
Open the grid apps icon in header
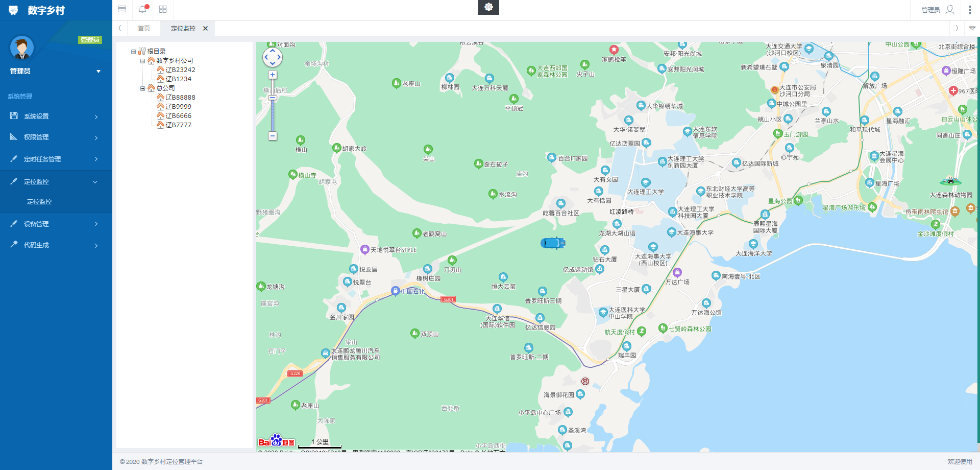163,9
